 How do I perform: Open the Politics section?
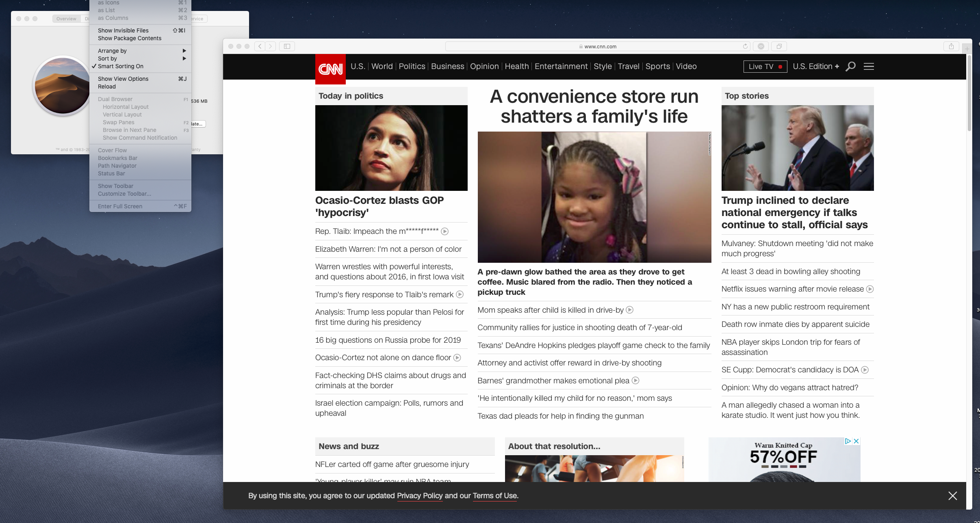click(x=412, y=66)
